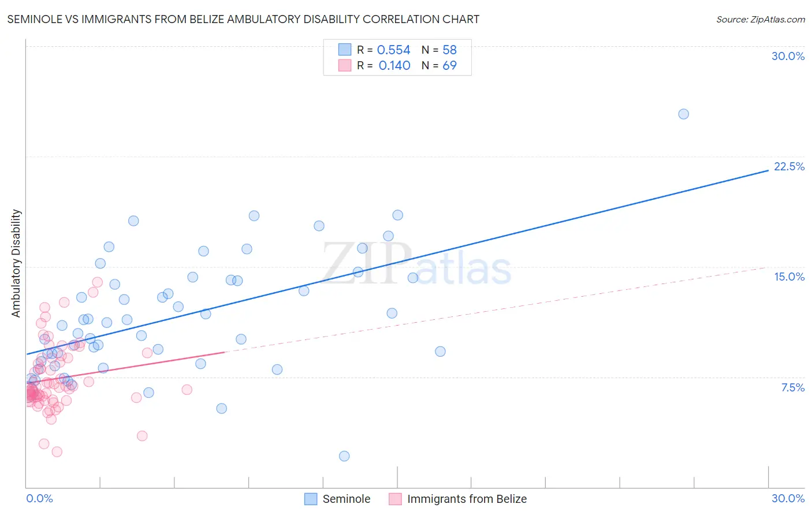Click the R = 0.554 correlation value

click(x=383, y=50)
